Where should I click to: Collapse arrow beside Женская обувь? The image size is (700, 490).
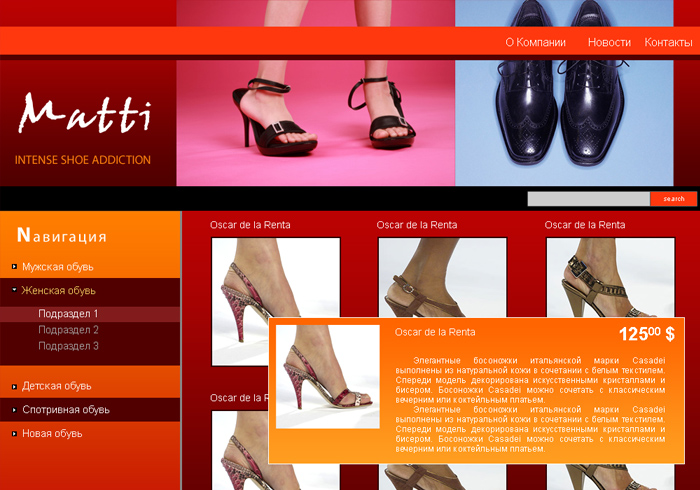[x=14, y=290]
